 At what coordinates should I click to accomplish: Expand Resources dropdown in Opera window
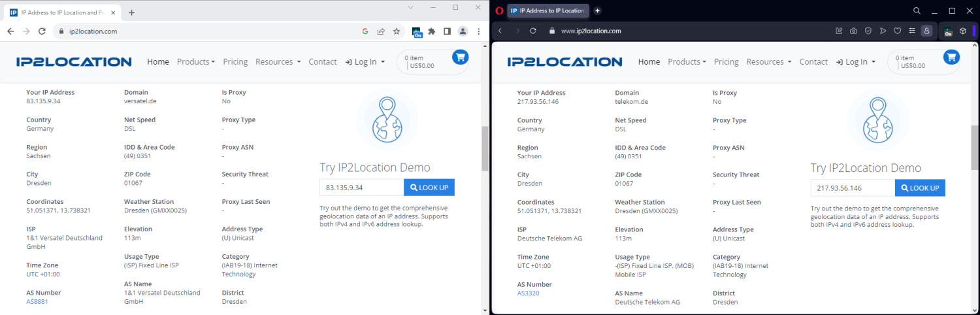click(769, 61)
